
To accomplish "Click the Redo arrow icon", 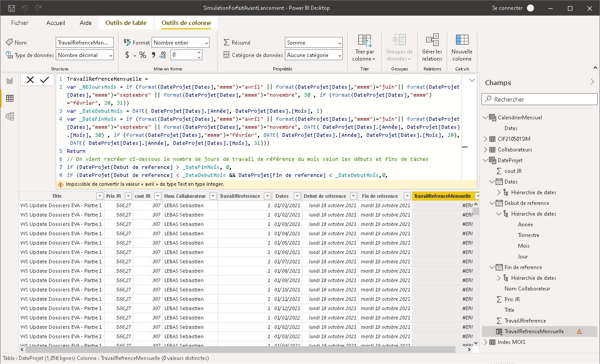I will [38, 8].
